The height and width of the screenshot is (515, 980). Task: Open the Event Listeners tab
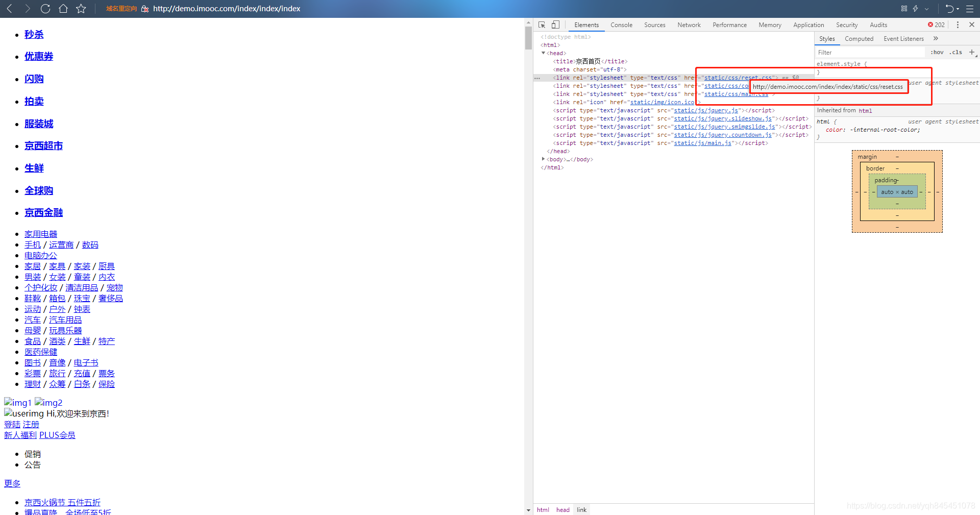tap(903, 38)
